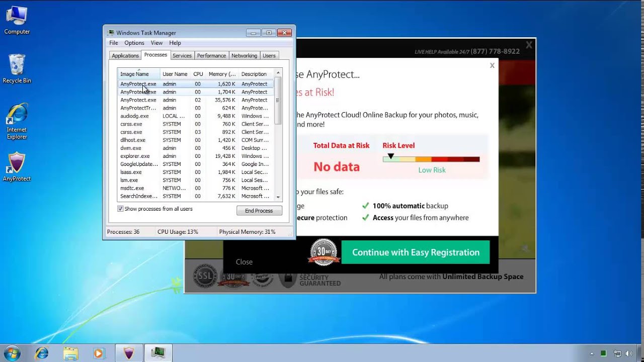The width and height of the screenshot is (644, 362).
Task: Click the Windows Start orb
Action: point(12,353)
